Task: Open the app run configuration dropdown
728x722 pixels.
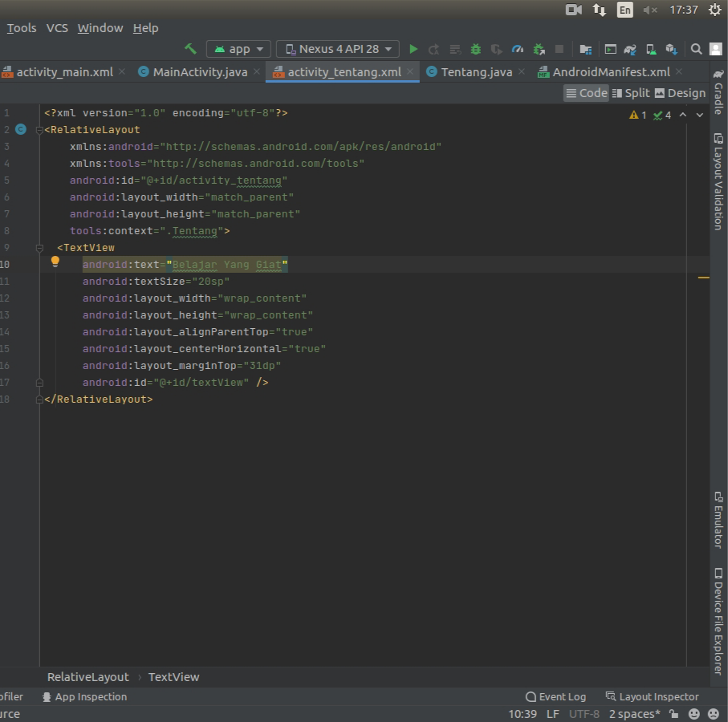Action: pyautogui.click(x=239, y=49)
